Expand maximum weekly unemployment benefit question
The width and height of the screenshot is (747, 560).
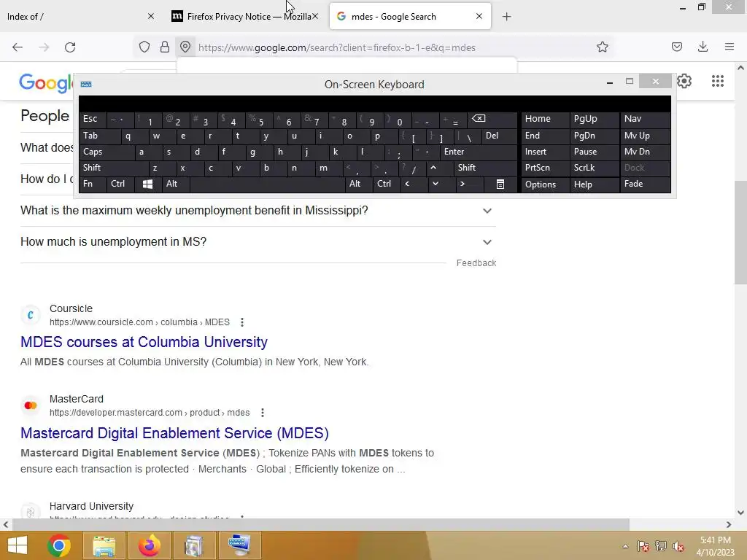click(258, 211)
